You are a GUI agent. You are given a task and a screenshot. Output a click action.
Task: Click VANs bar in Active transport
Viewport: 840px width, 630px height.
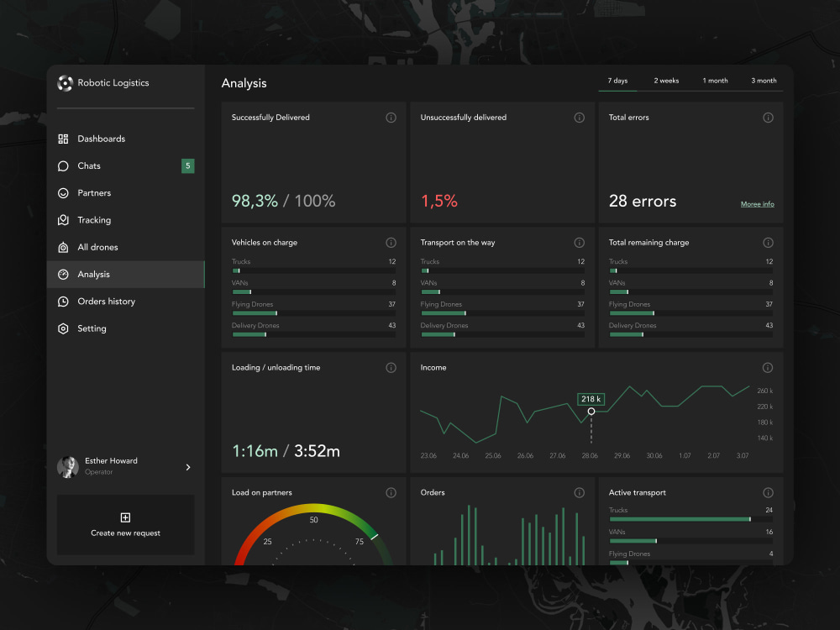point(691,541)
